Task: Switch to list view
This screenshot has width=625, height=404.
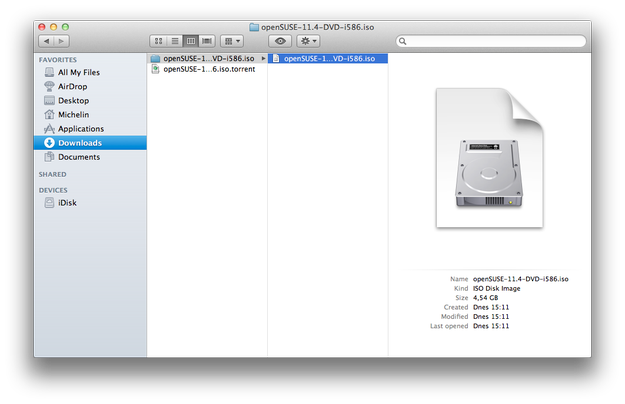Action: coord(175,41)
